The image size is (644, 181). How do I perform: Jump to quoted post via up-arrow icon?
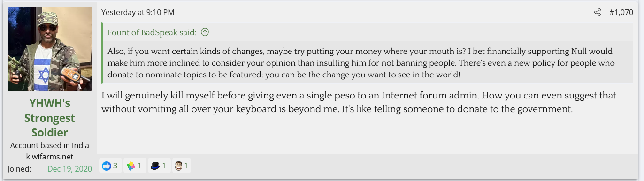pyautogui.click(x=205, y=32)
